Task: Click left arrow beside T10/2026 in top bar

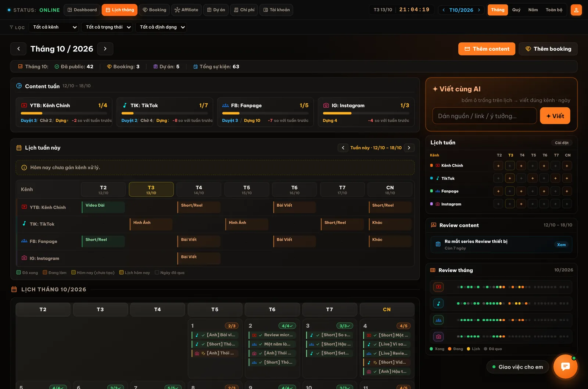Action: [x=444, y=10]
